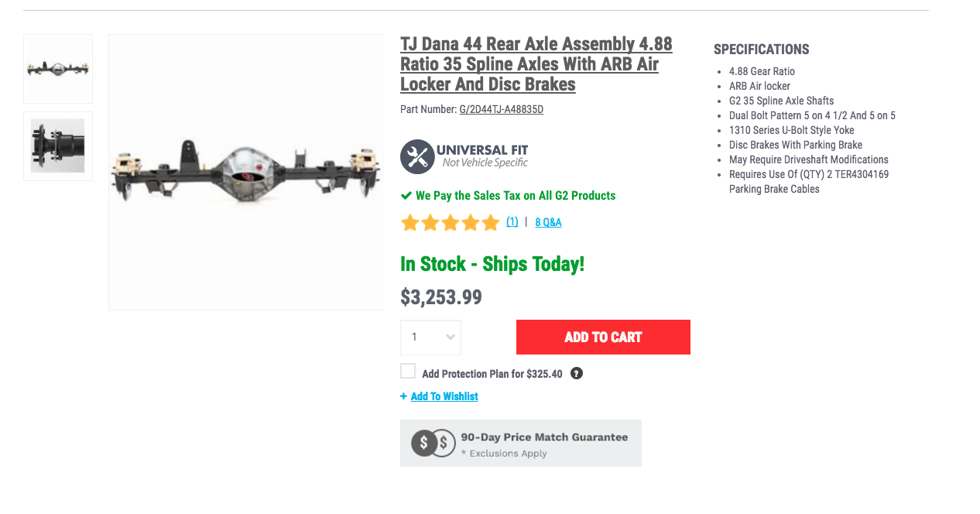Click the price match dollar coins icon

click(433, 443)
